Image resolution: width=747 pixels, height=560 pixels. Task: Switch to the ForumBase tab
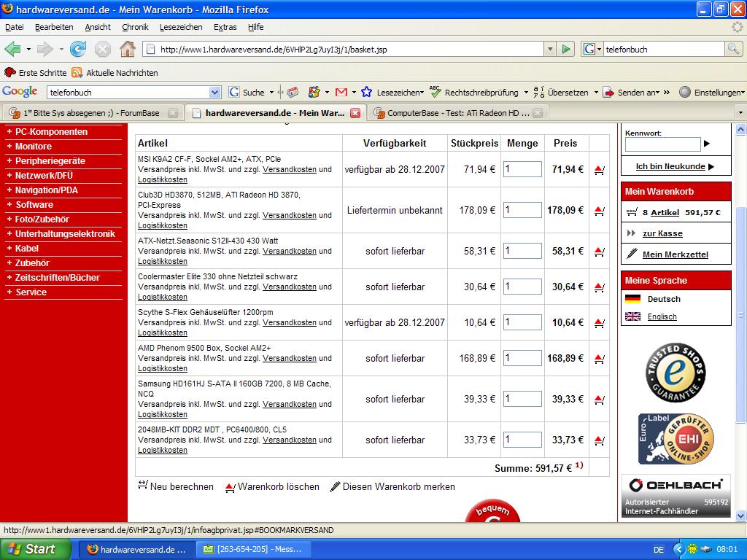[x=92, y=113]
